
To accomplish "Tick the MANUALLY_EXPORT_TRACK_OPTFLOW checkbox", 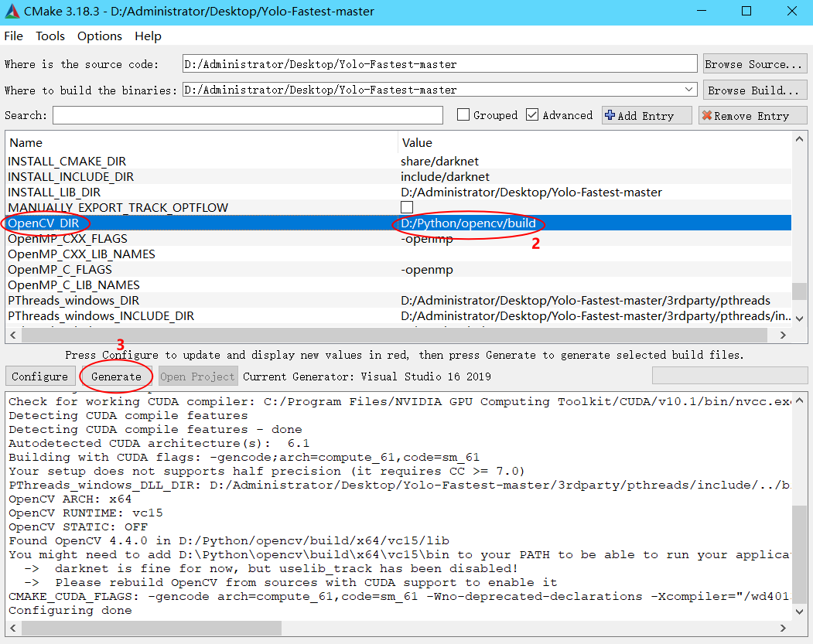I will (x=407, y=207).
